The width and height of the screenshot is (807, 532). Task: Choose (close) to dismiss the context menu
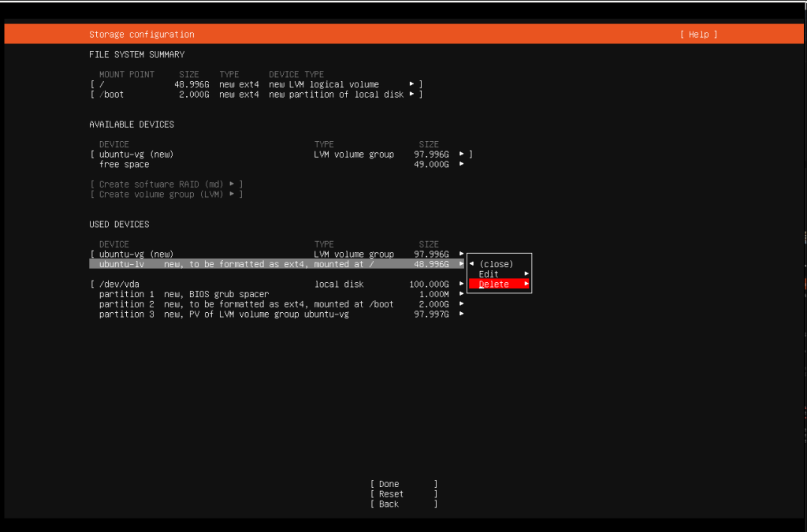(x=496, y=263)
